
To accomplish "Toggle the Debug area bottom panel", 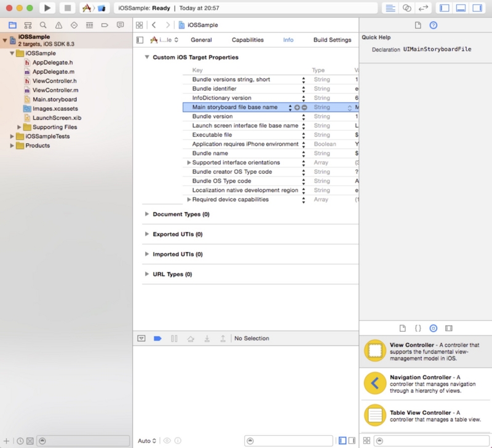I will 461,8.
